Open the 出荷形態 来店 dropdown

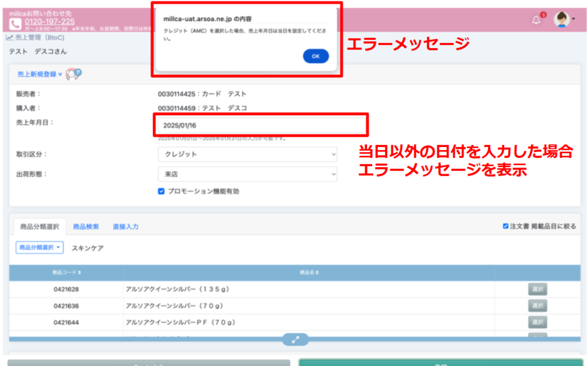247,174
